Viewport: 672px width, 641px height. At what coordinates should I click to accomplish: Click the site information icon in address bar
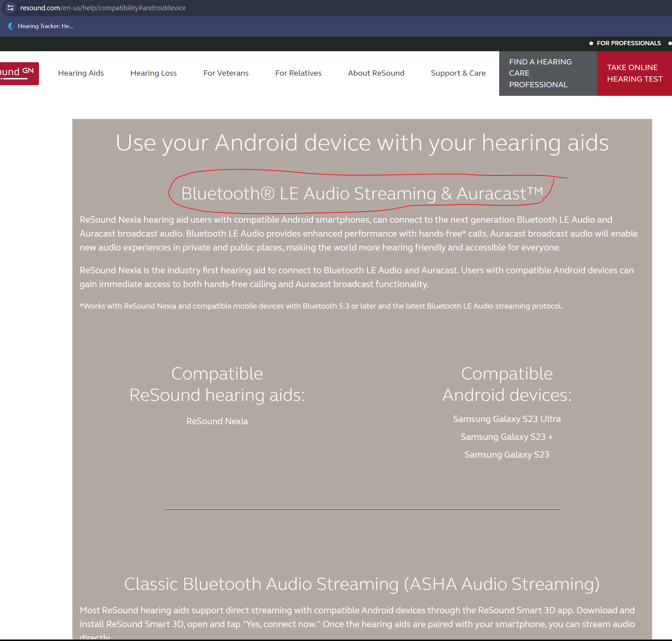tap(10, 8)
